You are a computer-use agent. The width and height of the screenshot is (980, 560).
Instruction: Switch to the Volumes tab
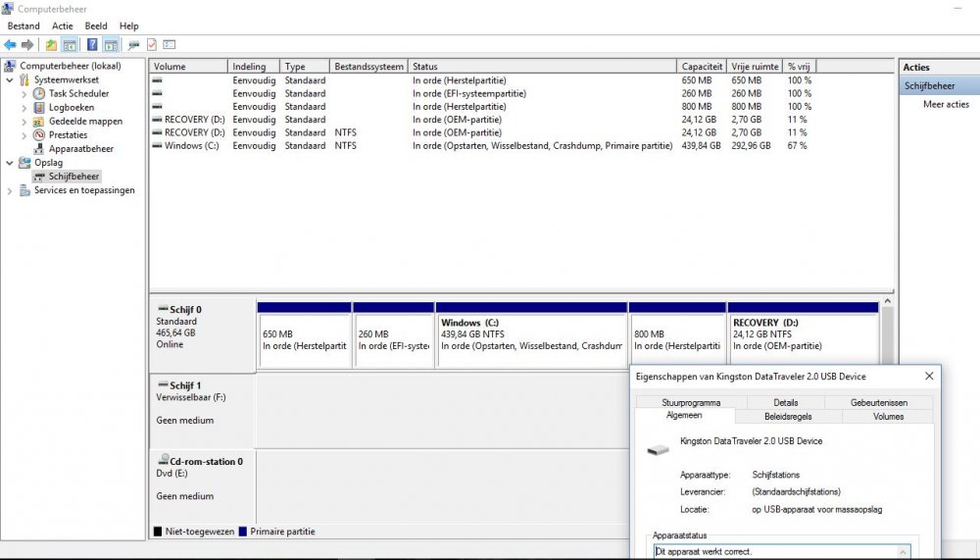(887, 417)
